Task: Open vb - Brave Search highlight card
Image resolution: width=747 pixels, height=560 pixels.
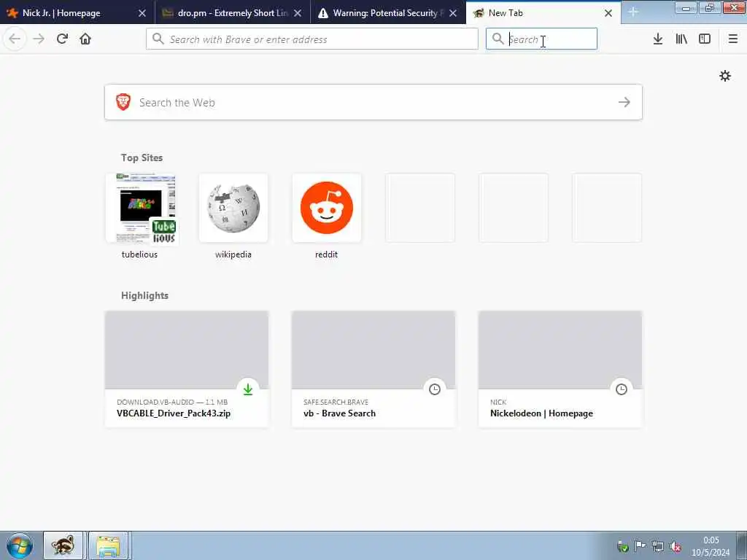Action: [373, 369]
